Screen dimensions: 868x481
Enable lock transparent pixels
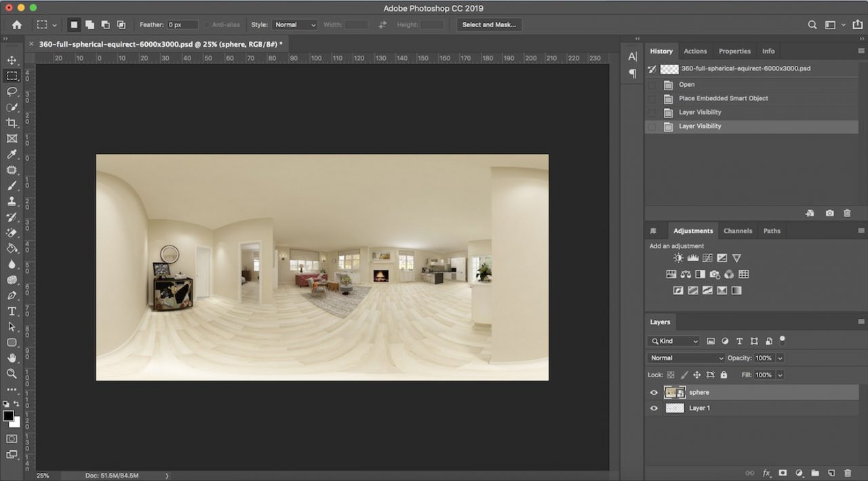(x=670, y=374)
